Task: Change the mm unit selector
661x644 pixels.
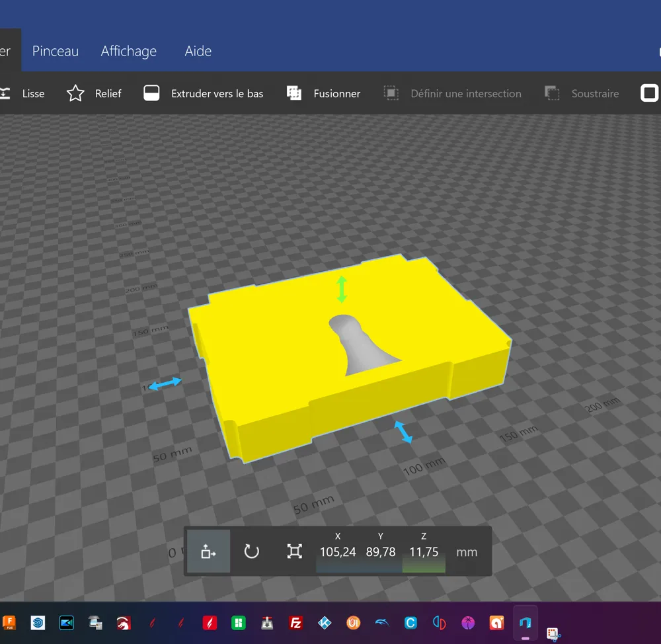Action: [x=467, y=552]
